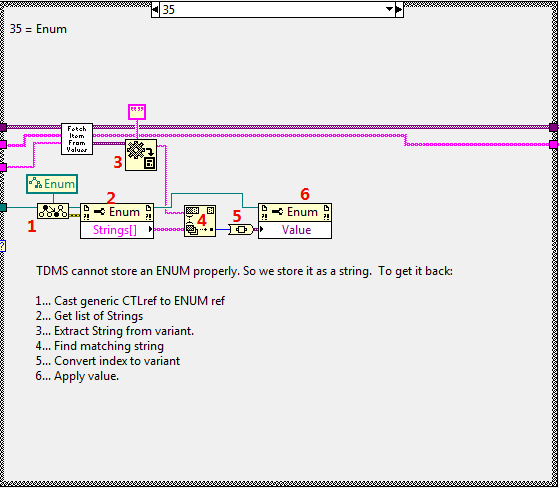Click the purple variant output tunnel on right border
The height and width of the screenshot is (488, 559).
(553, 127)
